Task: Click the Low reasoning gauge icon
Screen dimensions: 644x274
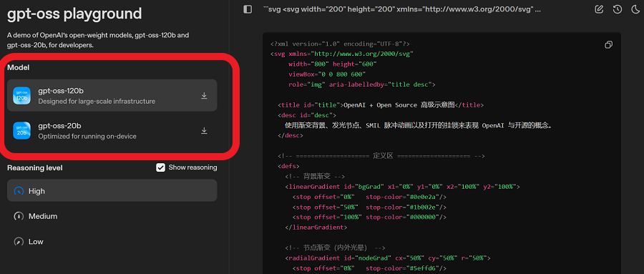Action: [19, 242]
